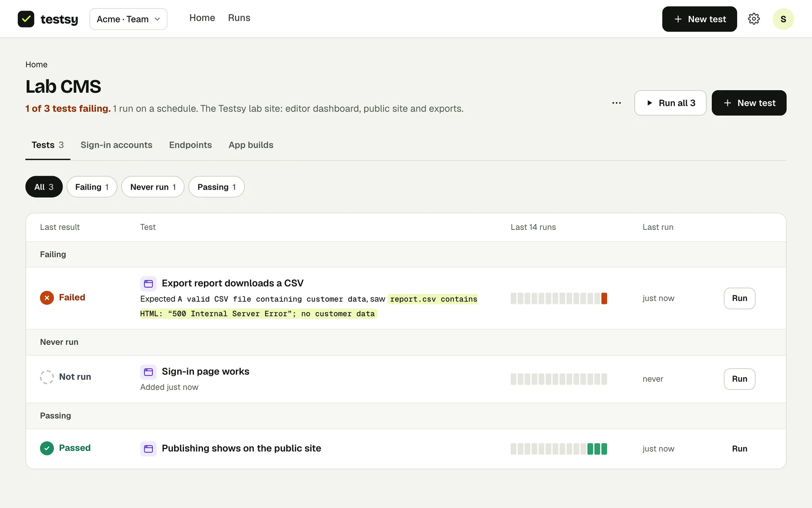Open Runs in top navigation
This screenshot has height=508, width=812.
pos(239,18)
